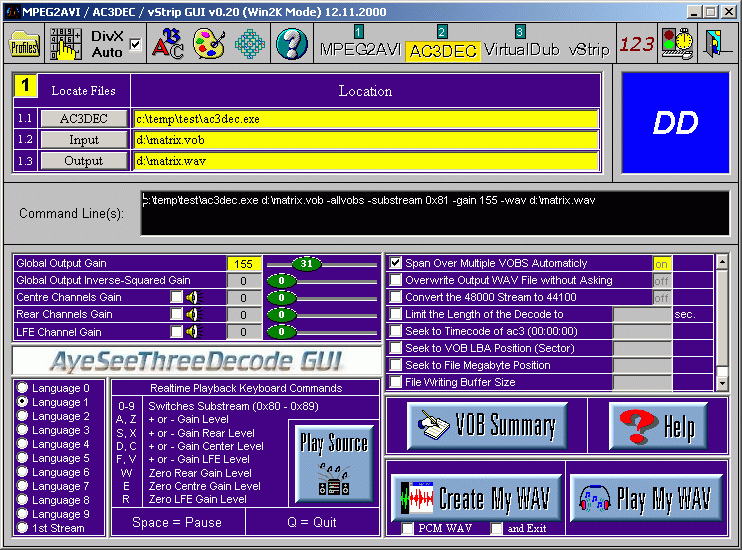Check the PCM WAV option
This screenshot has height=550, width=742.
tap(408, 528)
